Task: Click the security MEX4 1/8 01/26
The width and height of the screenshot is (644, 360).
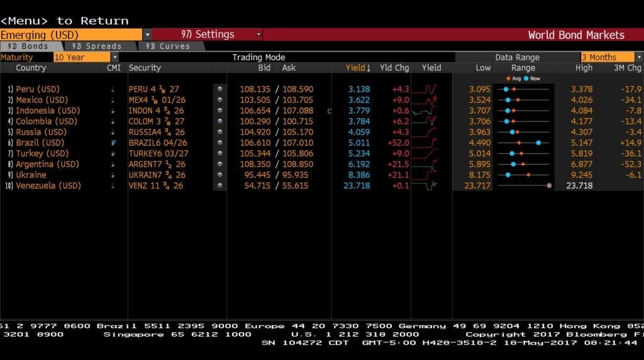Action: [x=157, y=99]
